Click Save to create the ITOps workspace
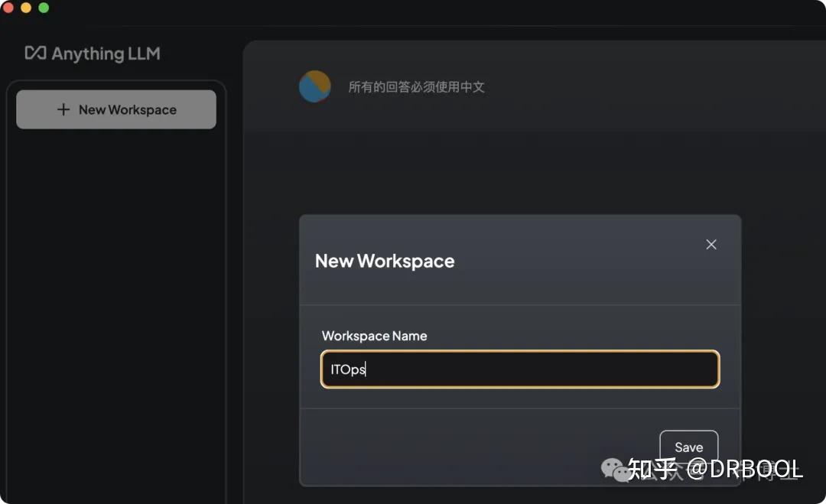This screenshot has width=826, height=504. (688, 447)
